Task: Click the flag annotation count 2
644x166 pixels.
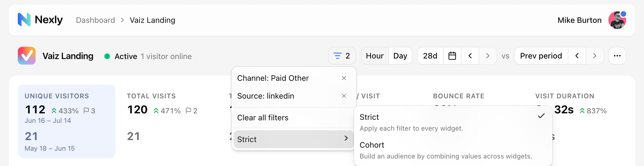Action: [191, 111]
